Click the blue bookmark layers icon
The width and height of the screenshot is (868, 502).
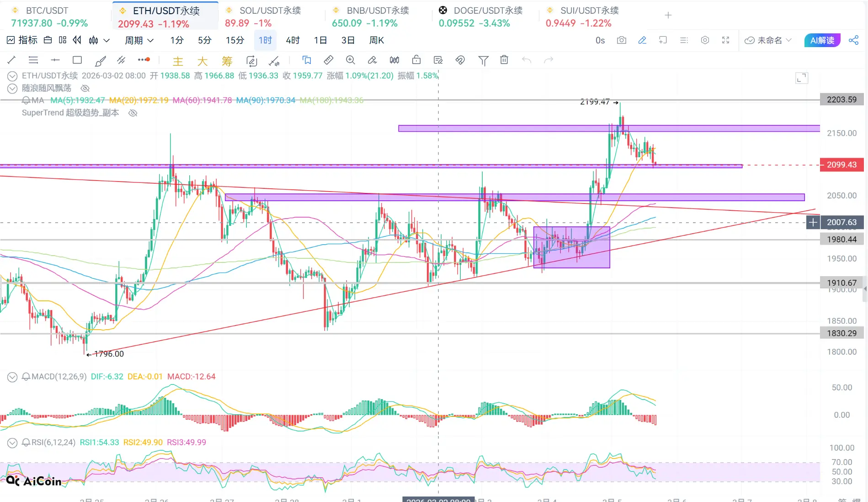(307, 60)
